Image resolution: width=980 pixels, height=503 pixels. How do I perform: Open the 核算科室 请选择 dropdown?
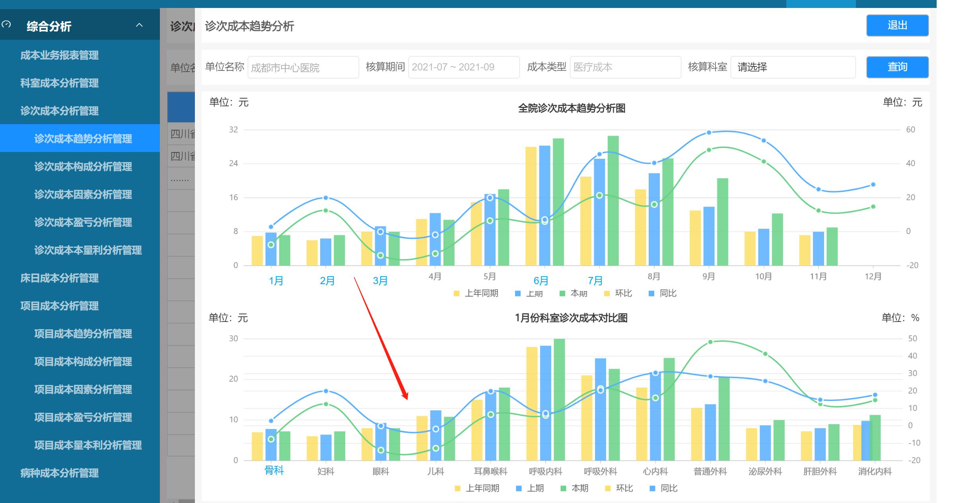pyautogui.click(x=793, y=67)
